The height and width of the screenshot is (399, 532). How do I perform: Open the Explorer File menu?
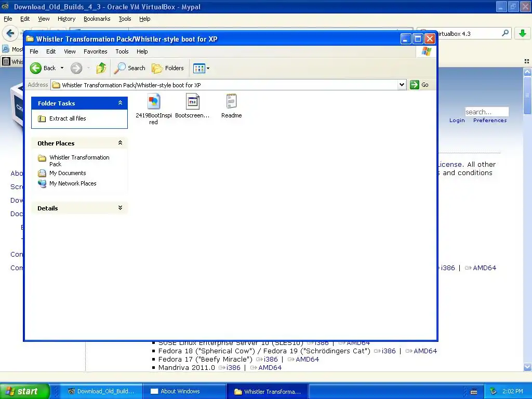[34, 51]
